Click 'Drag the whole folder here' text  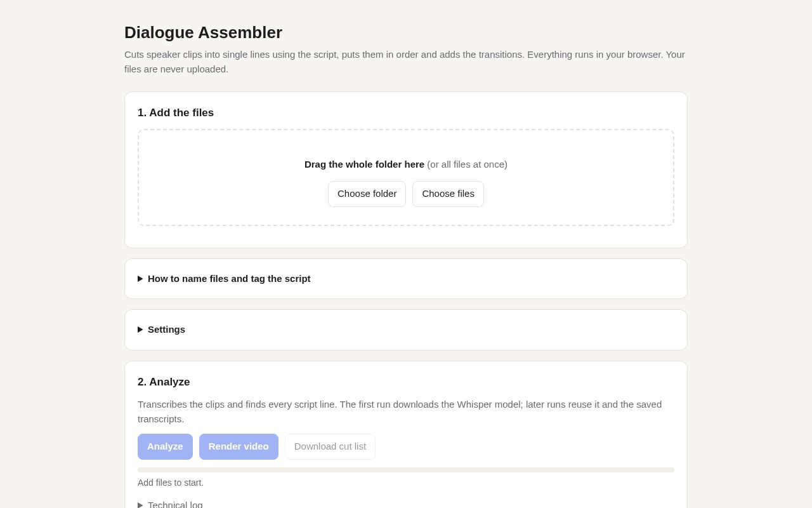click(x=364, y=164)
